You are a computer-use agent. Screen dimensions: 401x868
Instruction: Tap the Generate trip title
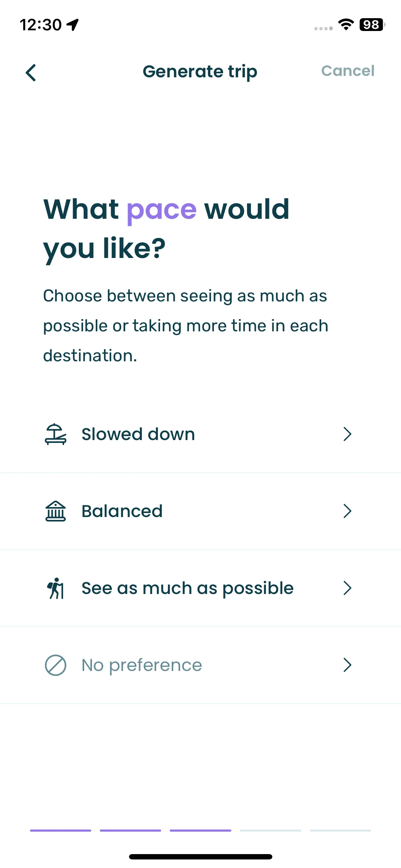click(200, 72)
